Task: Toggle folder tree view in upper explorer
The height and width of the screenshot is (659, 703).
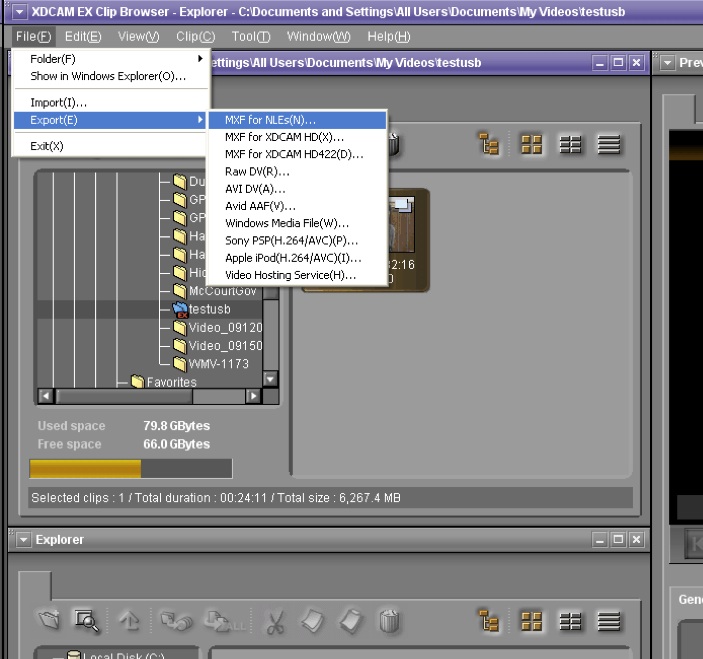Action: click(x=489, y=144)
